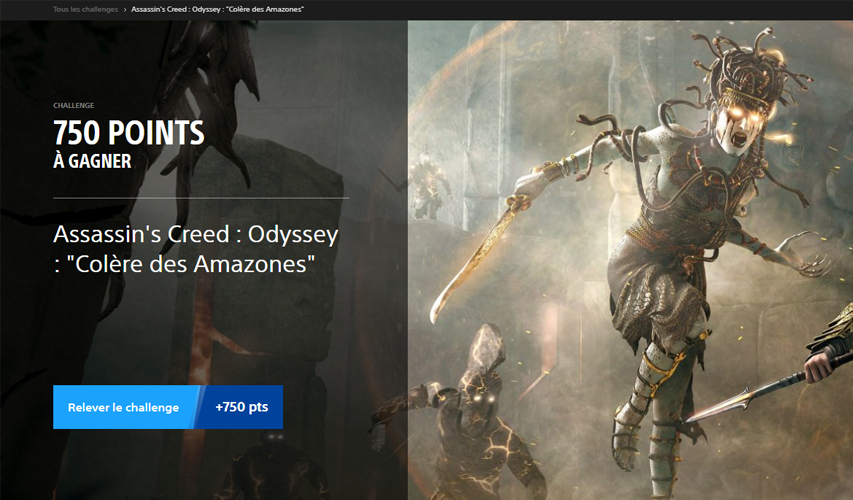
Task: Click Medusa's outstretched clawed hand
Action: pyautogui.click(x=804, y=255)
